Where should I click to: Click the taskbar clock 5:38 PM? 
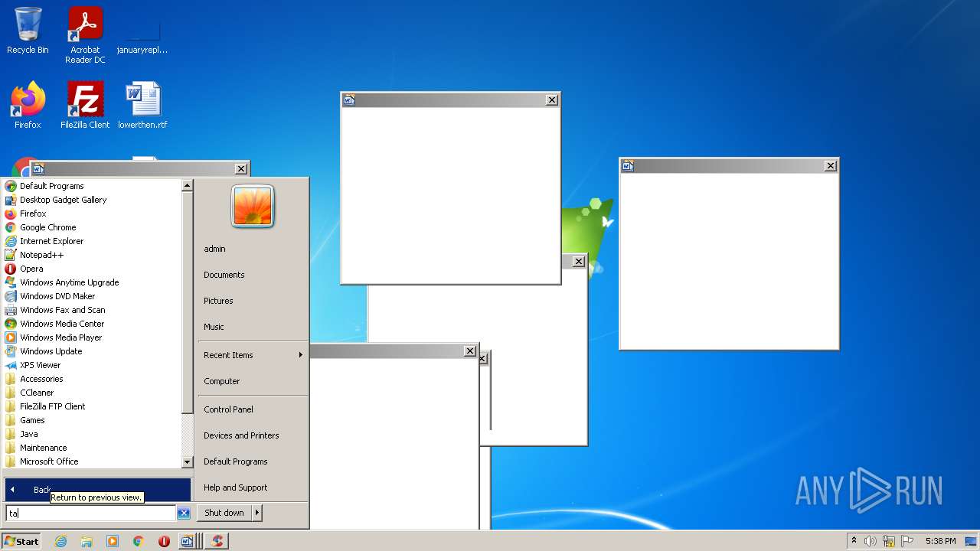point(940,541)
